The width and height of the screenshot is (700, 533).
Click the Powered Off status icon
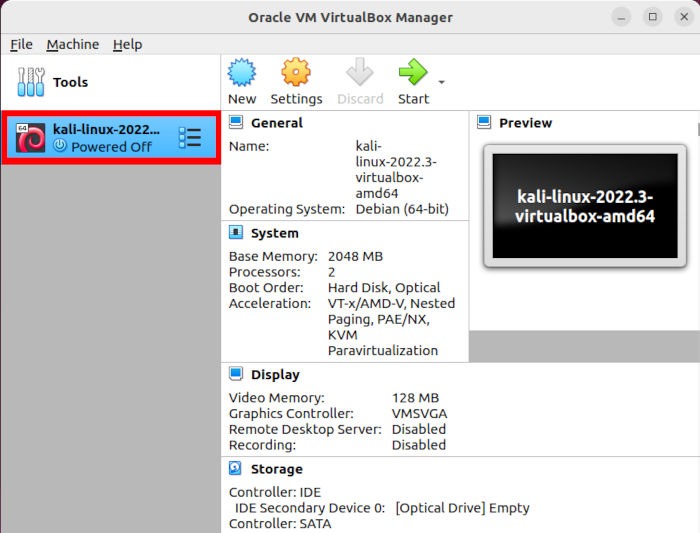(60, 146)
